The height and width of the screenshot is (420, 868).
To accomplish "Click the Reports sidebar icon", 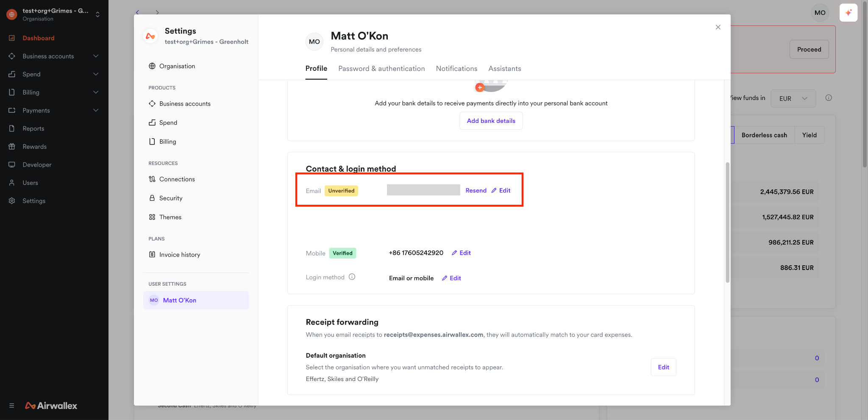I will coord(12,128).
